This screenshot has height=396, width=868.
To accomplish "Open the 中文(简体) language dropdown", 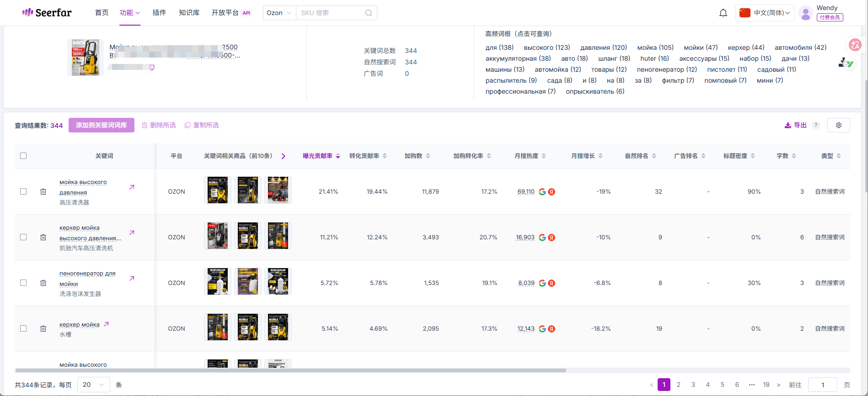I will [765, 13].
